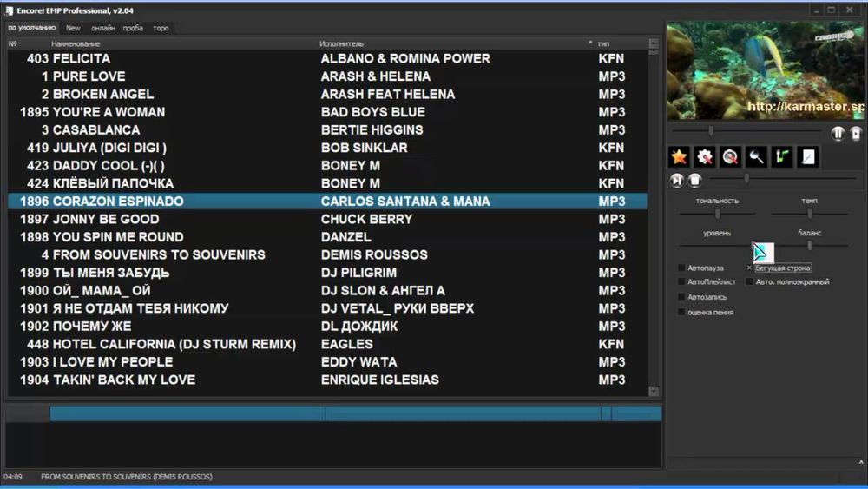Click the star favorites icon
Screen dimensions: 868x489
679,156
